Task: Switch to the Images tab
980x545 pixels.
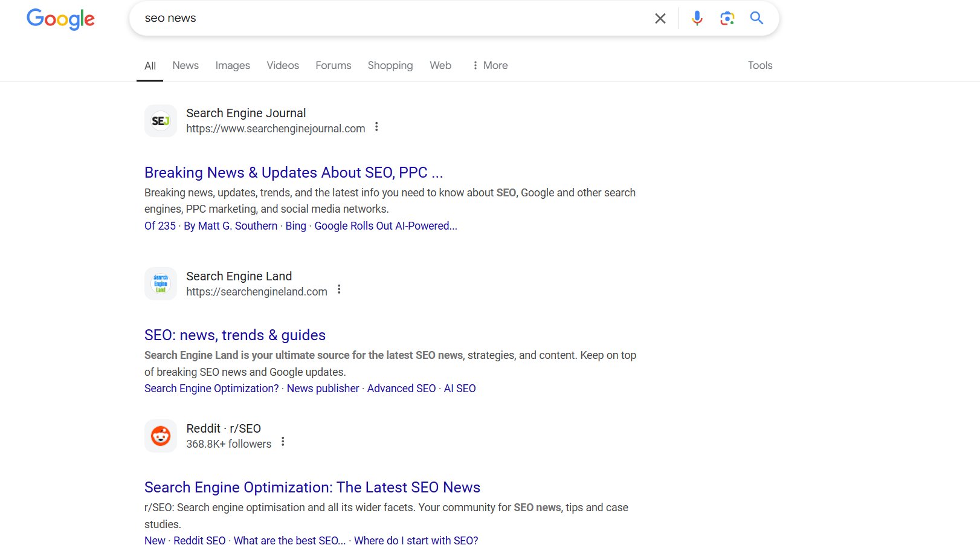Action: pyautogui.click(x=233, y=65)
